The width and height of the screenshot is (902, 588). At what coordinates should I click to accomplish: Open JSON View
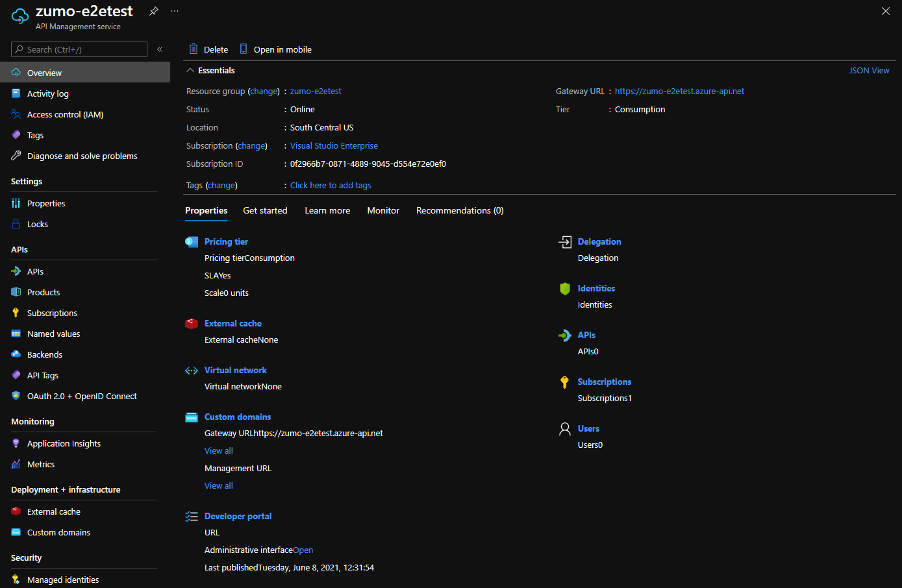870,70
